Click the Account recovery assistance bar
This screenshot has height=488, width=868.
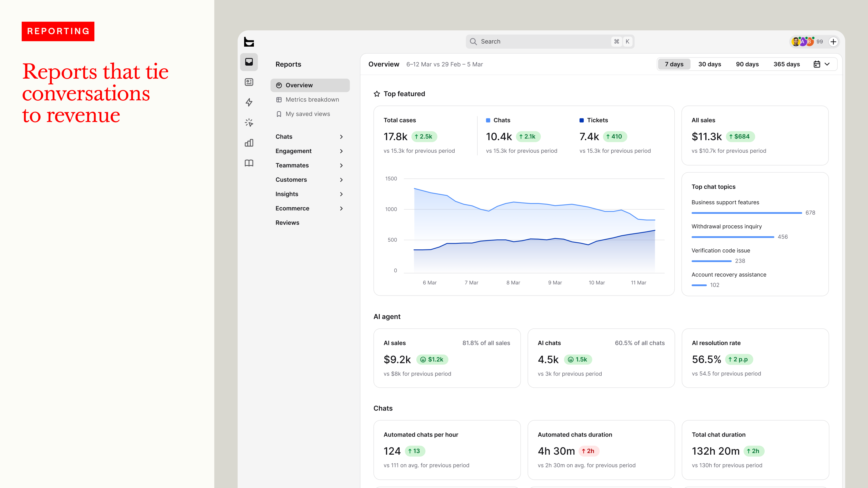click(699, 285)
